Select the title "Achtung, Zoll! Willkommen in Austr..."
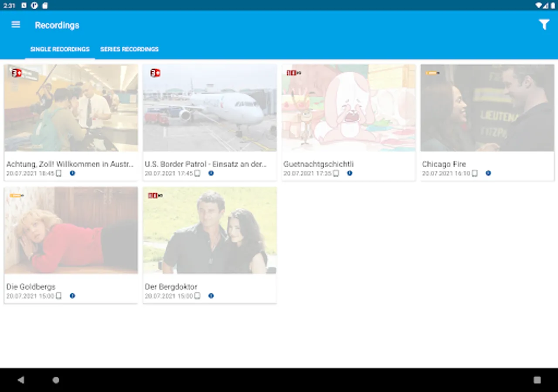The height and width of the screenshot is (392, 558). (x=70, y=164)
